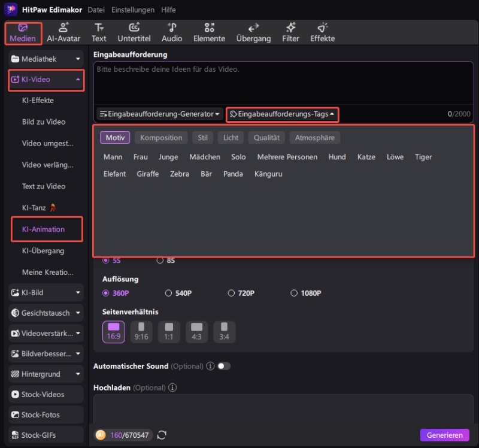Choose the 9:16 aspect ratio
This screenshot has width=479, height=448.
click(141, 331)
